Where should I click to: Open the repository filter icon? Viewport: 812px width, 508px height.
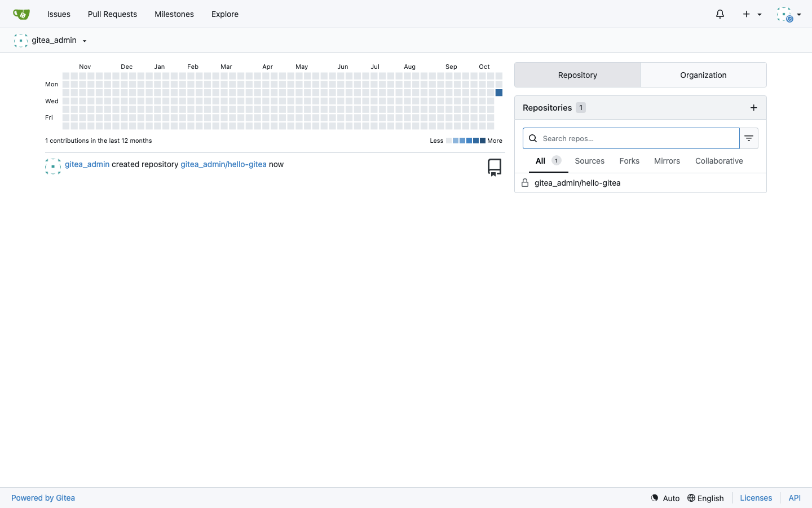(749, 138)
